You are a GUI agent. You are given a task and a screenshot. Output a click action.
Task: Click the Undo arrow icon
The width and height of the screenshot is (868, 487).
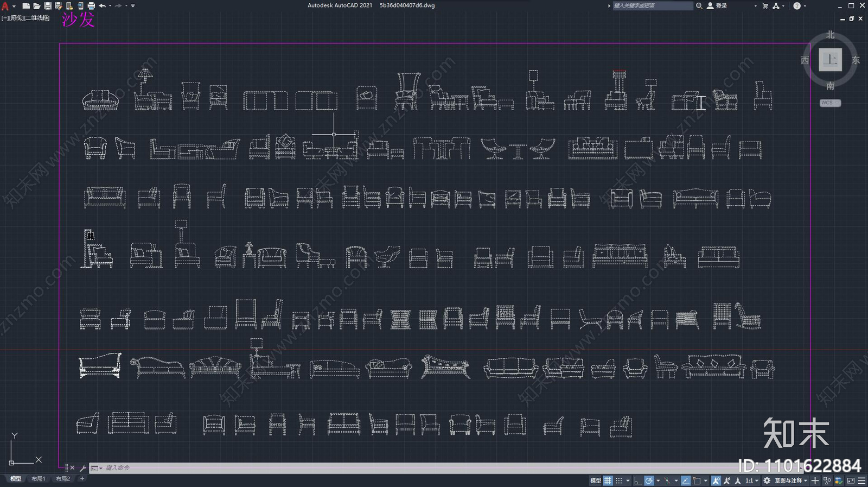tap(102, 6)
